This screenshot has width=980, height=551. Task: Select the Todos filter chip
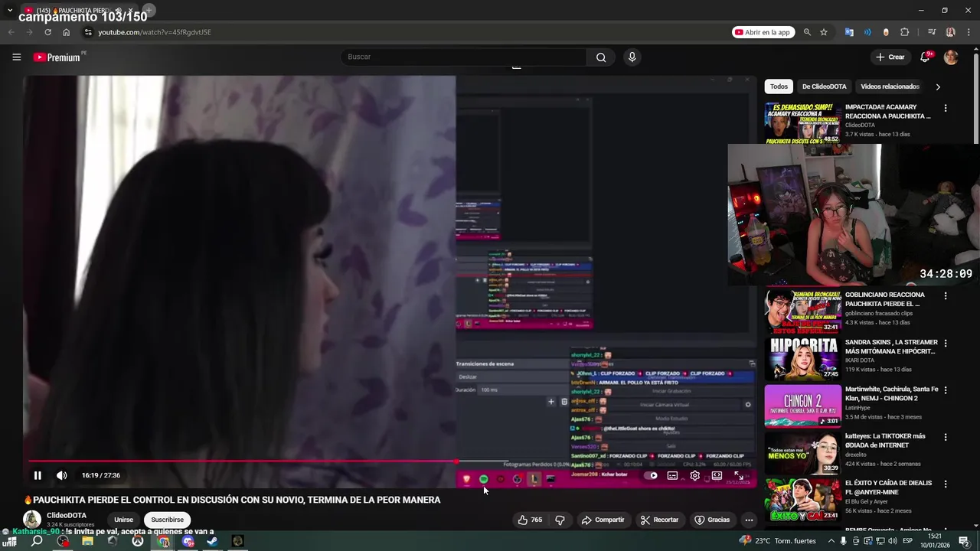(x=779, y=86)
